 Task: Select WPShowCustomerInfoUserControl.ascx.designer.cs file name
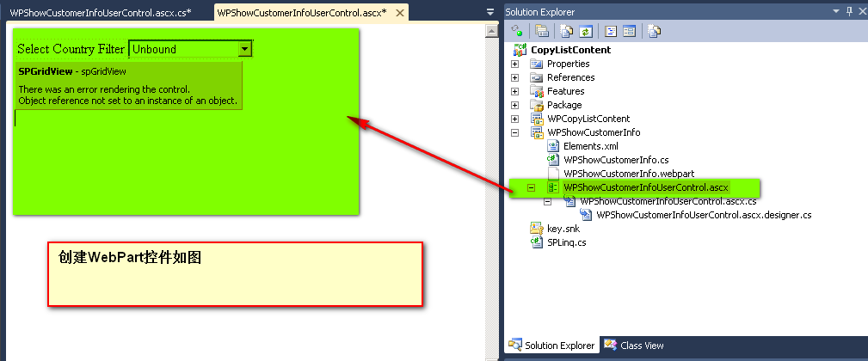tap(705, 215)
